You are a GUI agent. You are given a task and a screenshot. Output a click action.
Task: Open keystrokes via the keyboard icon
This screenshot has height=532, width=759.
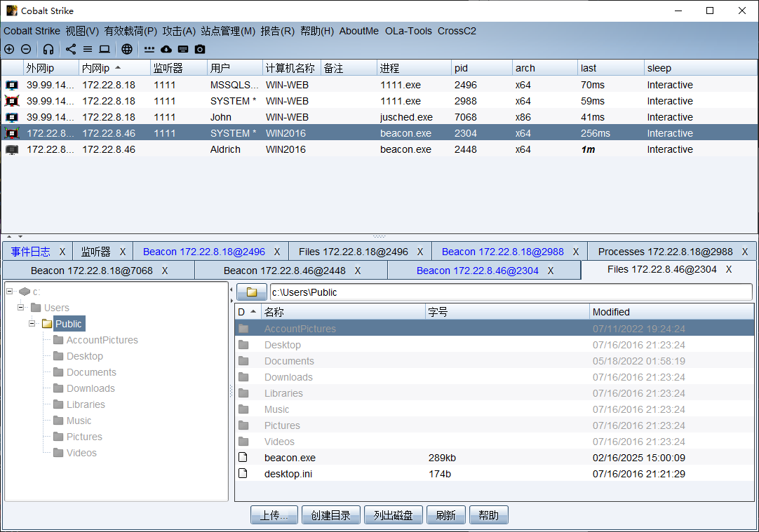(x=183, y=49)
